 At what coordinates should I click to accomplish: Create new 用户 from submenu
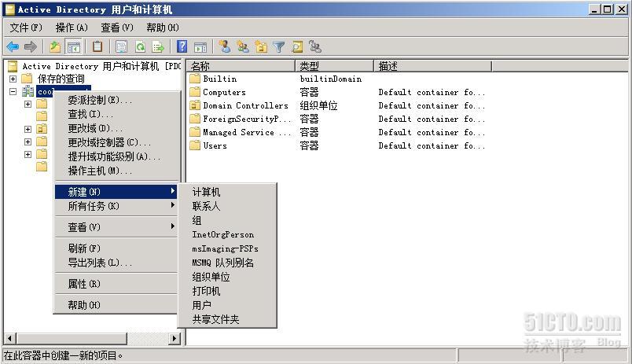tap(227, 305)
